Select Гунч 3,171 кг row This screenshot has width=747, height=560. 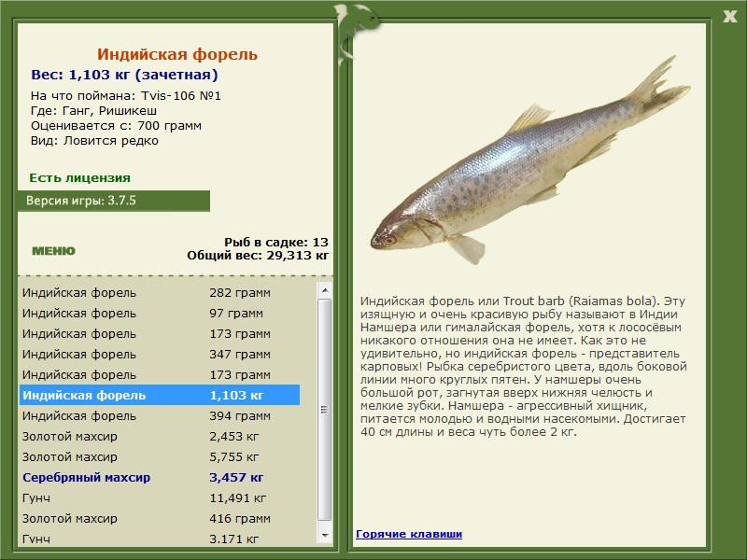point(160,539)
